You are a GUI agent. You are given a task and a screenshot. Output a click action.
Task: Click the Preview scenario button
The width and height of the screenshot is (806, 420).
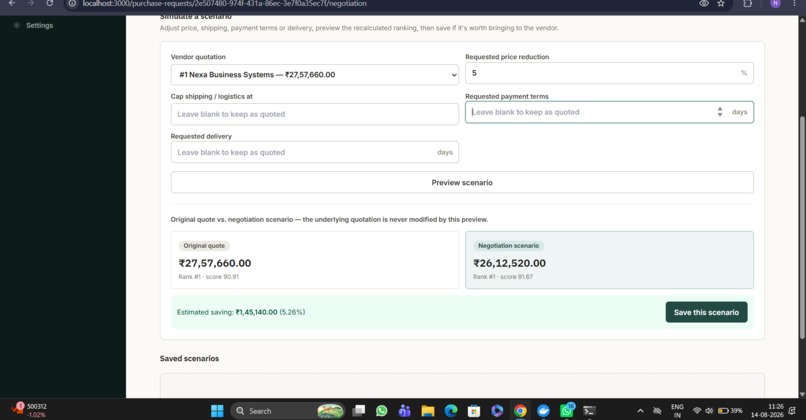(x=462, y=182)
